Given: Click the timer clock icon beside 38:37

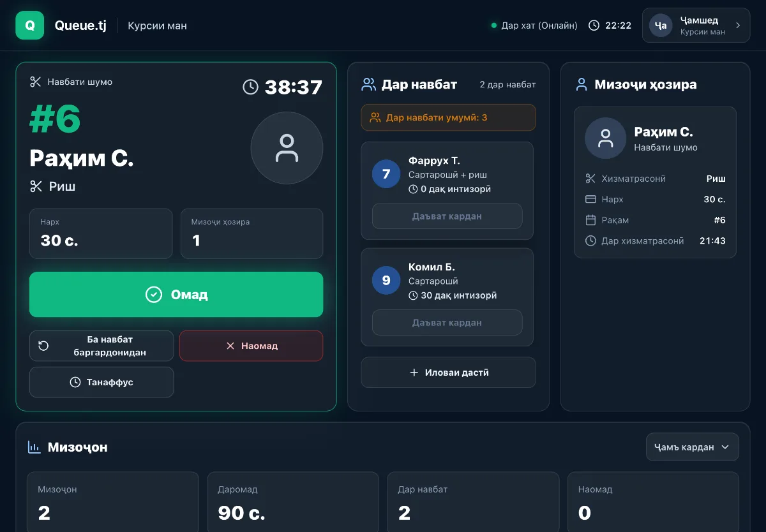Looking at the screenshot, I should (251, 87).
